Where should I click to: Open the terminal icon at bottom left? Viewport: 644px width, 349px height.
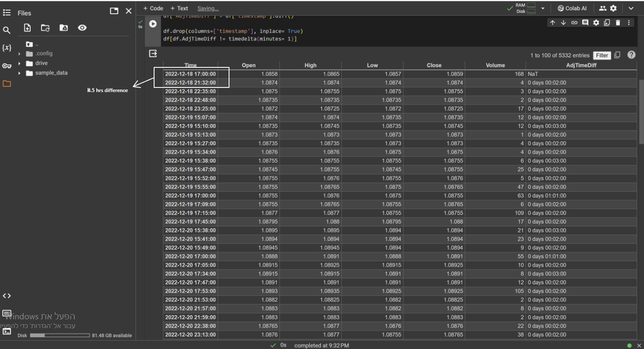click(7, 331)
